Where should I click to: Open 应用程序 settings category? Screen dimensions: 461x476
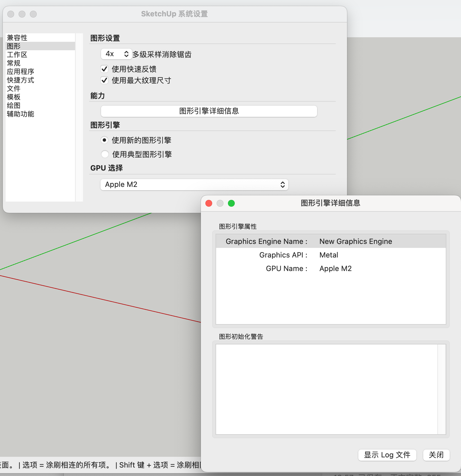pos(21,71)
